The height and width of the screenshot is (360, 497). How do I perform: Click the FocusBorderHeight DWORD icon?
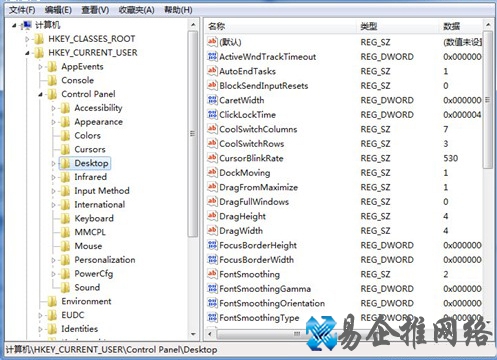click(212, 245)
